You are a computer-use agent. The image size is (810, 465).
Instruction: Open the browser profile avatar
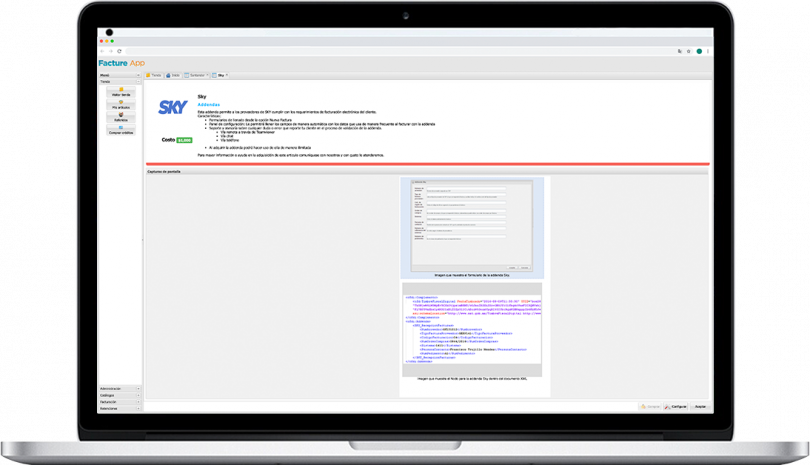click(698, 51)
